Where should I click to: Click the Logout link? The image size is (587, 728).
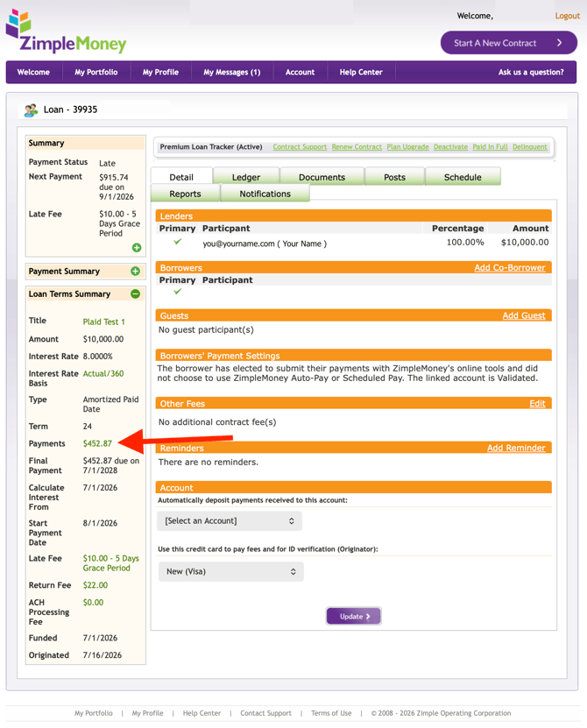pyautogui.click(x=567, y=16)
